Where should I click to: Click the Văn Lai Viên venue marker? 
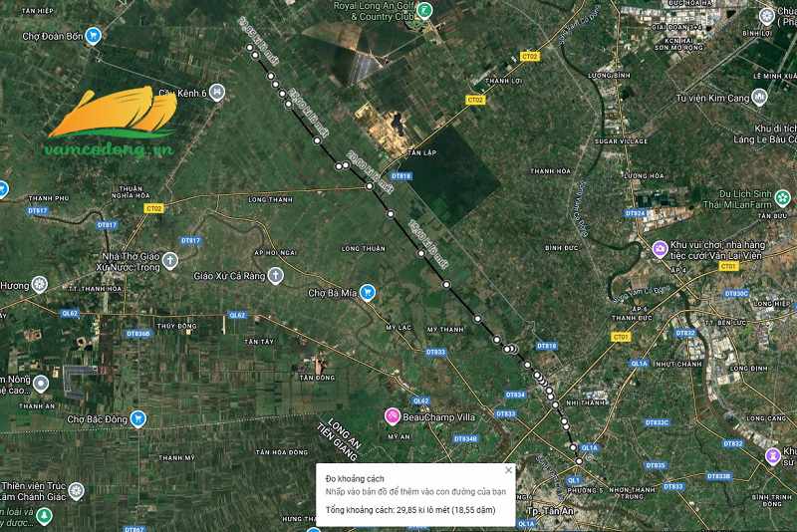tap(660, 249)
